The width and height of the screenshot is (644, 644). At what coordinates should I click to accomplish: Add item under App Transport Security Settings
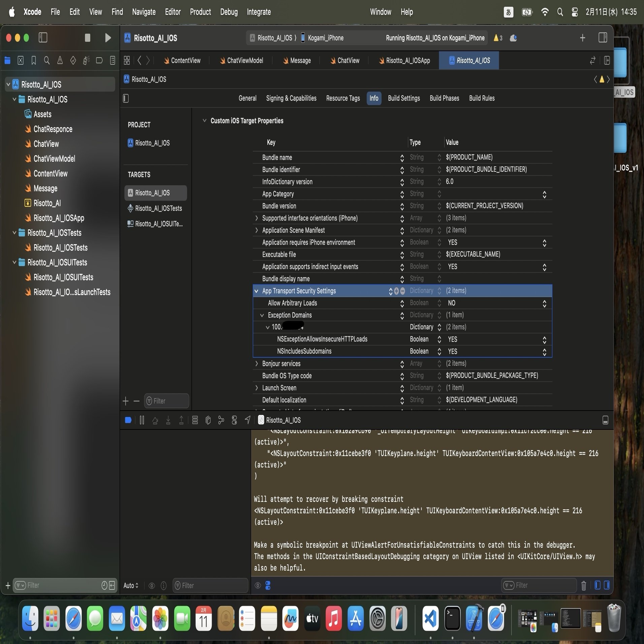click(x=396, y=291)
